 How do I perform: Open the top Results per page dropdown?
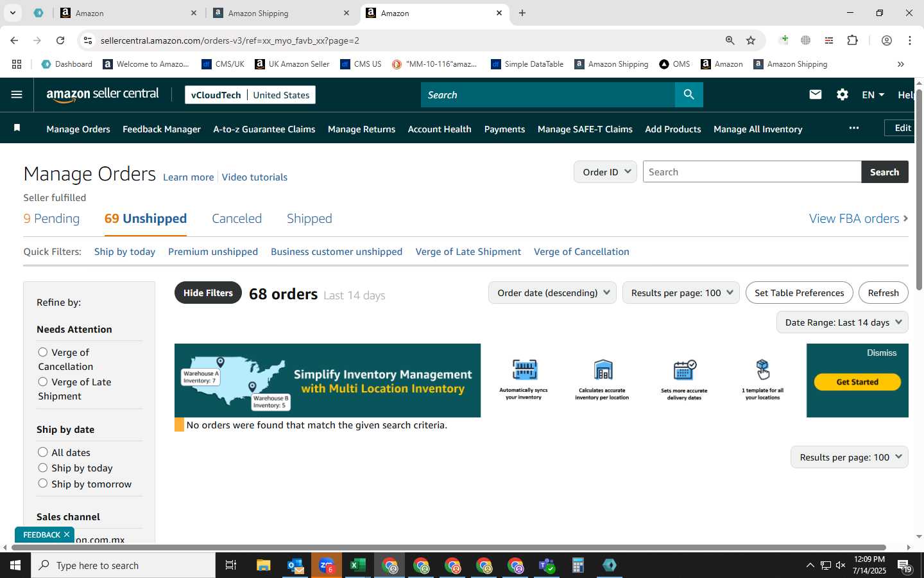pyautogui.click(x=681, y=293)
